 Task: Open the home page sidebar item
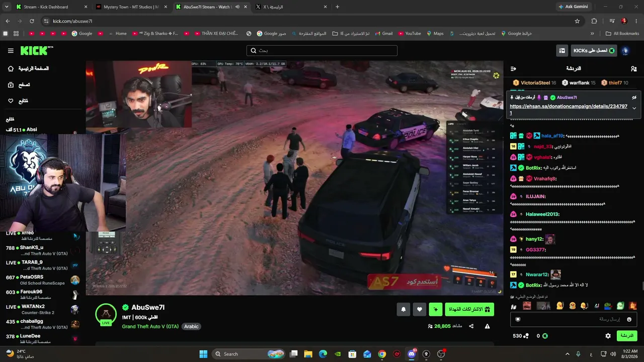coord(28,68)
